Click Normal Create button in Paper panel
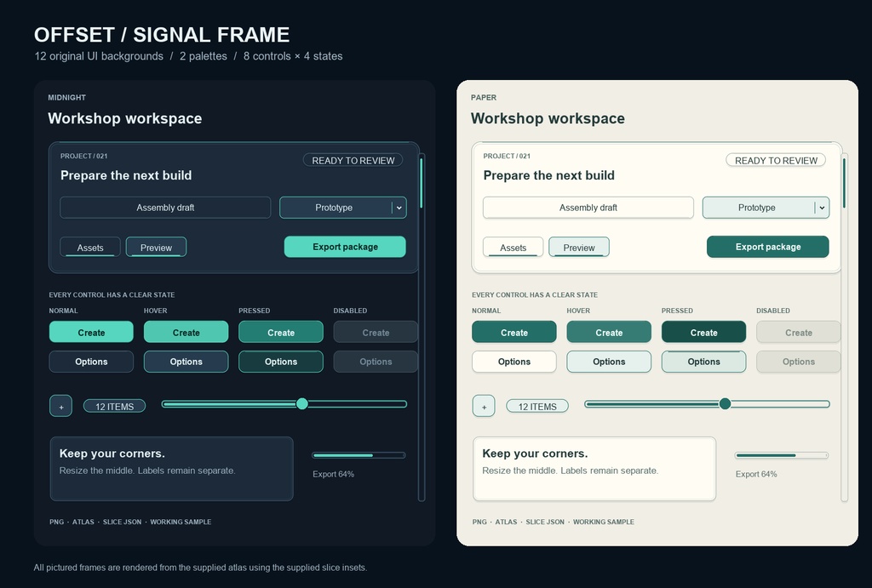Image resolution: width=872 pixels, height=588 pixels. pos(513,332)
